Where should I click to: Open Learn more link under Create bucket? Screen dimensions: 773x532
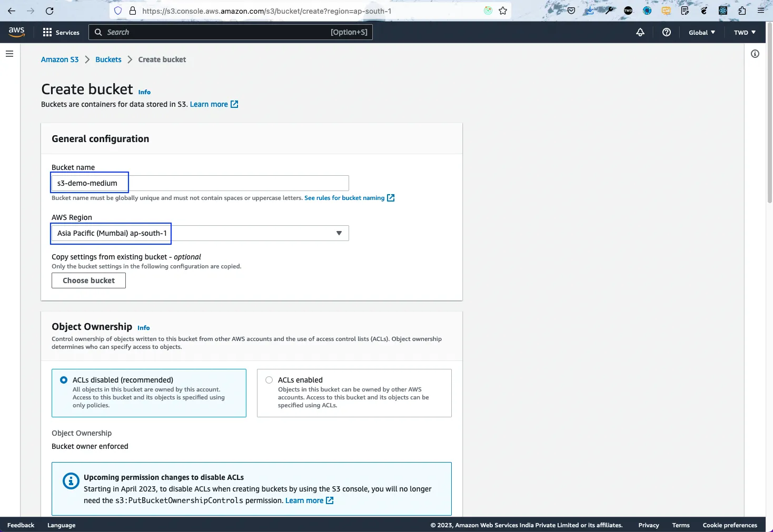click(209, 104)
